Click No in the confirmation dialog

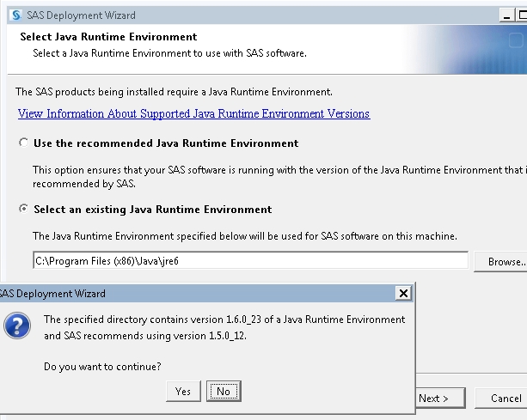(224, 391)
